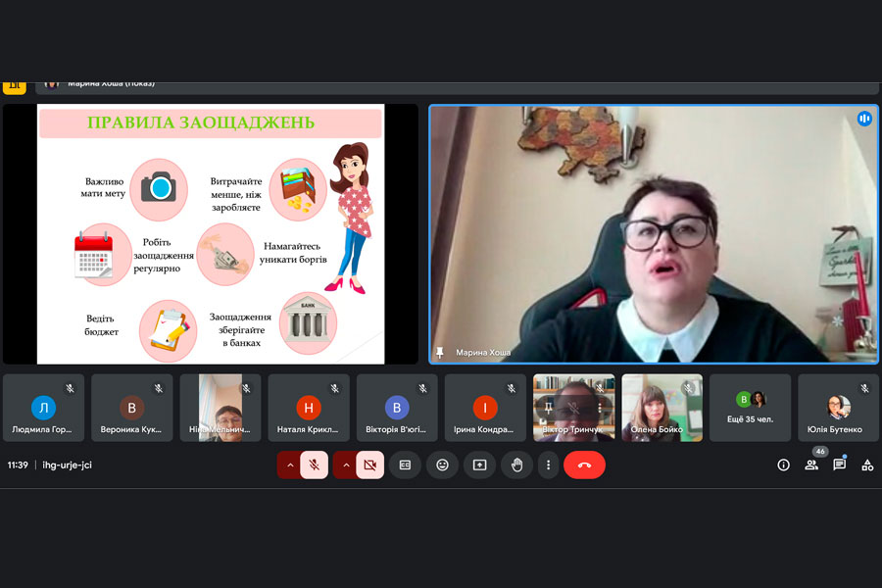Turn on camera with the video toggle
This screenshot has height=588, width=882.
click(369, 465)
